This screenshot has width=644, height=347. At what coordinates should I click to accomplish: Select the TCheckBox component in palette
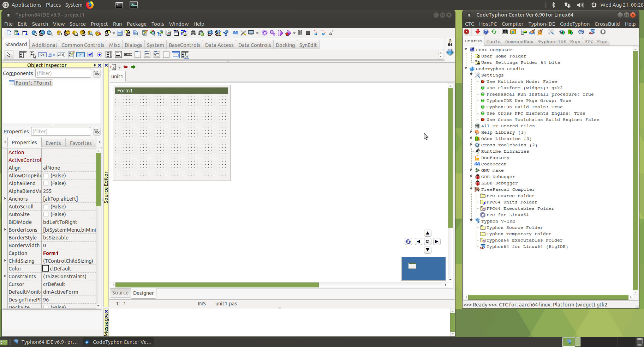(x=90, y=55)
